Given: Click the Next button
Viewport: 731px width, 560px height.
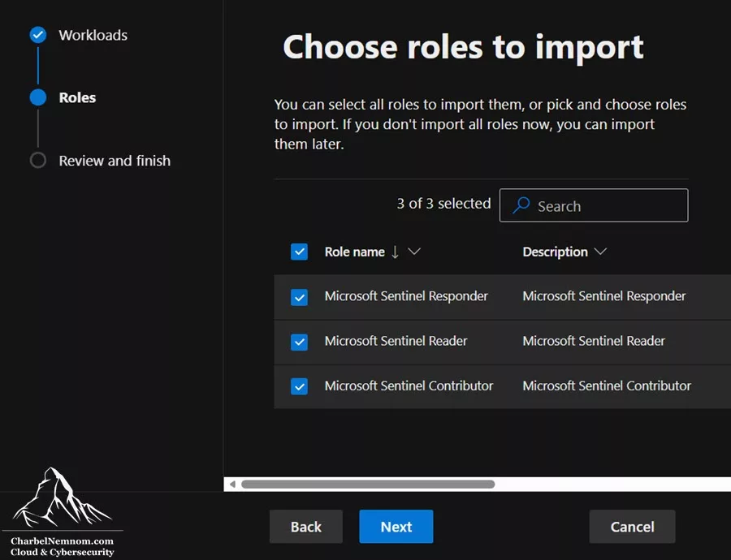Looking at the screenshot, I should 396,527.
